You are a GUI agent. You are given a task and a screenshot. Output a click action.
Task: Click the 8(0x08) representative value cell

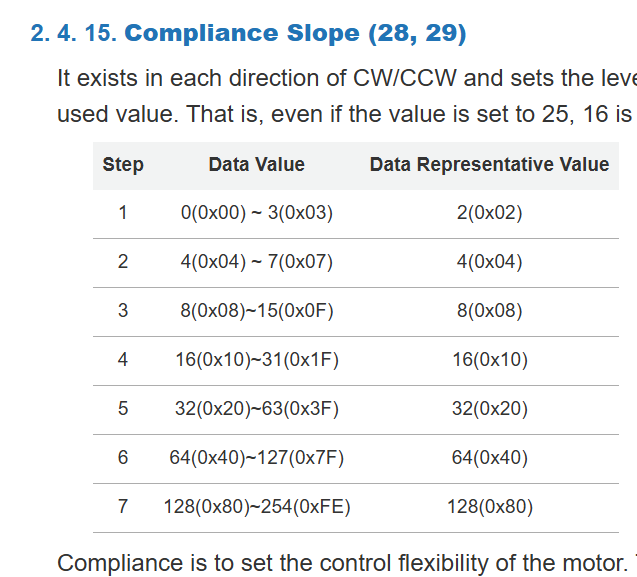click(489, 311)
